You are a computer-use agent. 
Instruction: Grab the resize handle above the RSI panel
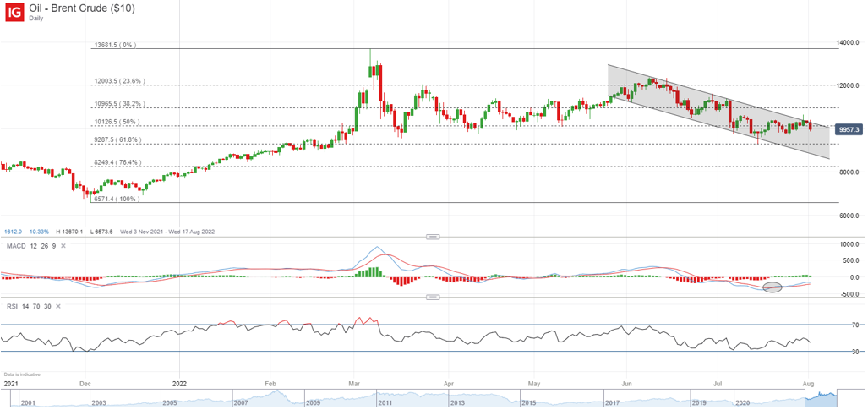click(x=433, y=297)
